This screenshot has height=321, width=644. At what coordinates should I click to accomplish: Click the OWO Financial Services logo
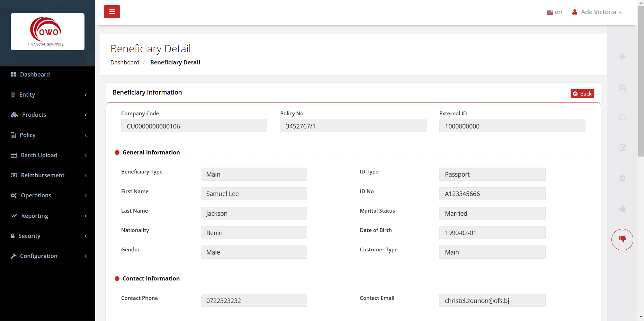point(47,32)
